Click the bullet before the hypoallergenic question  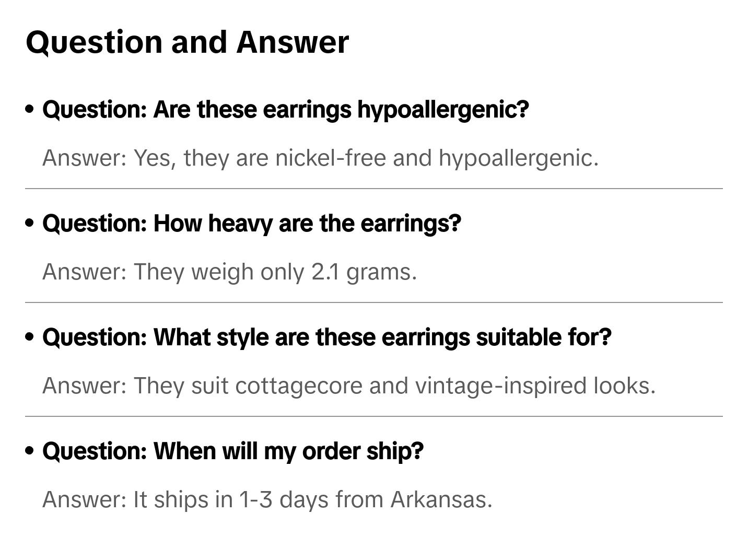[x=30, y=109]
